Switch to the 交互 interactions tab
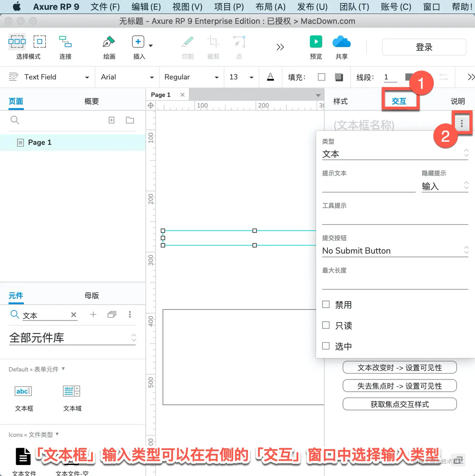This screenshot has height=476, width=475. coord(399,101)
